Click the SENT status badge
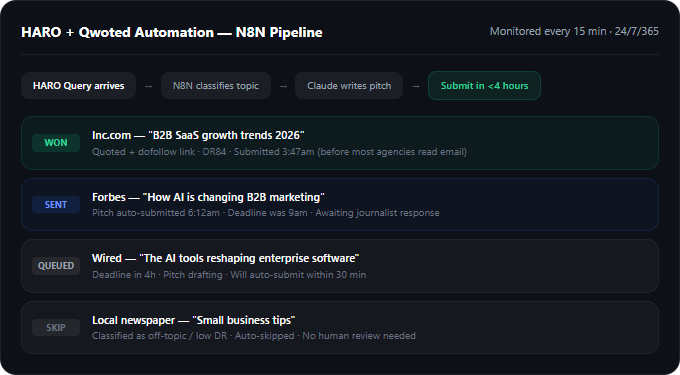The height and width of the screenshot is (375, 680). (56, 205)
